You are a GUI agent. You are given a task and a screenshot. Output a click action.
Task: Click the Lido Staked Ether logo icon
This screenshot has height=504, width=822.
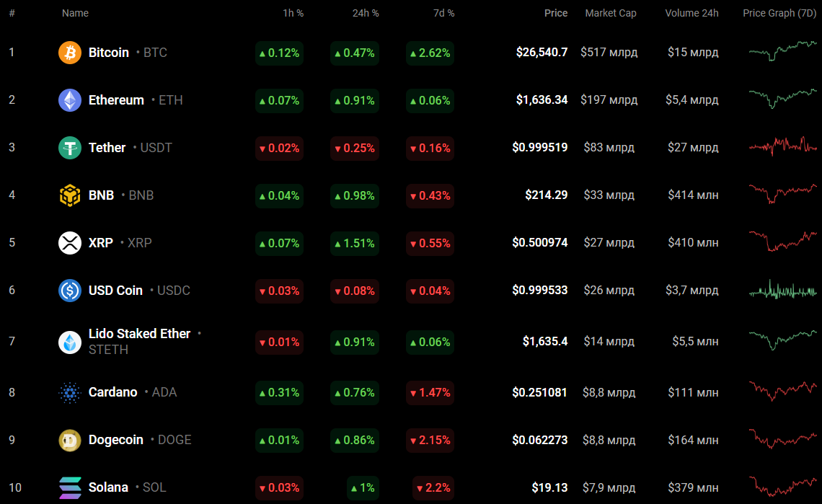pyautogui.click(x=70, y=342)
